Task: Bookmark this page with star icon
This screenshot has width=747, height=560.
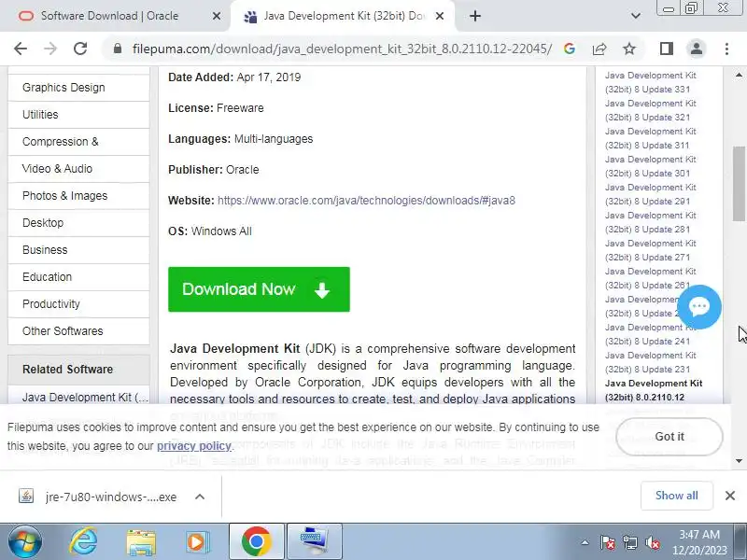Action: click(629, 49)
